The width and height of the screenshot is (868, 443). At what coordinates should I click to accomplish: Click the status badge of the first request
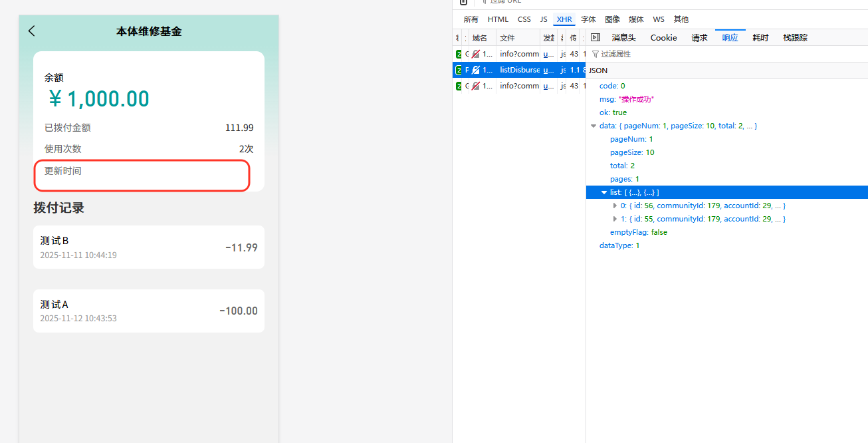(458, 54)
